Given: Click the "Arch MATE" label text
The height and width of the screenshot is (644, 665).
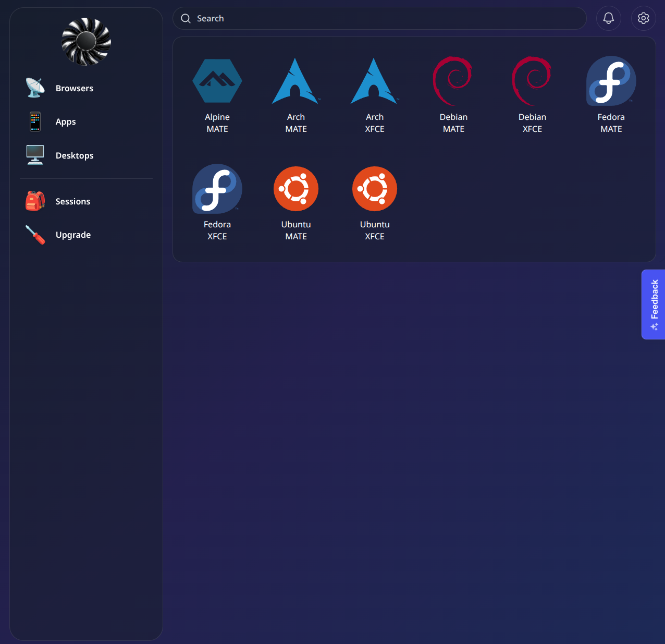Looking at the screenshot, I should pyautogui.click(x=296, y=123).
